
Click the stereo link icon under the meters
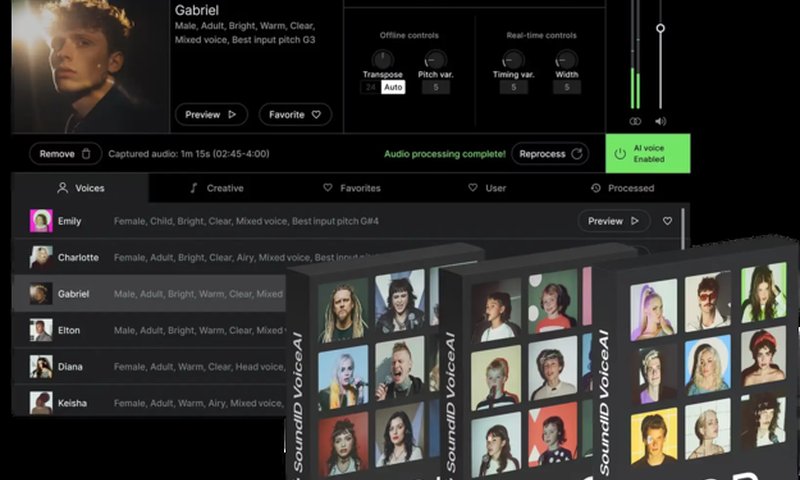[x=634, y=121]
